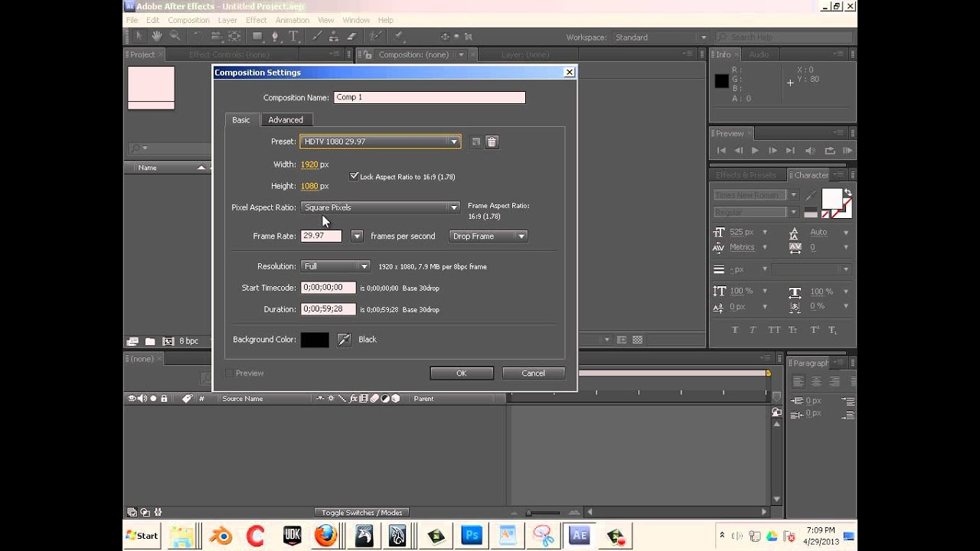Click the save preset icon
Viewport: 980px width, 551px height.
pyautogui.click(x=475, y=142)
